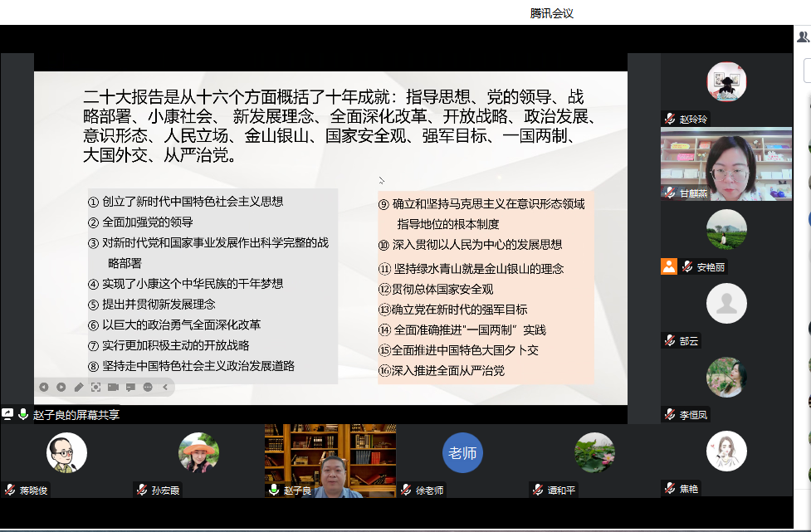Click orange host badge beside 安艳丽
Screen dimensions: 811x532
669,266
